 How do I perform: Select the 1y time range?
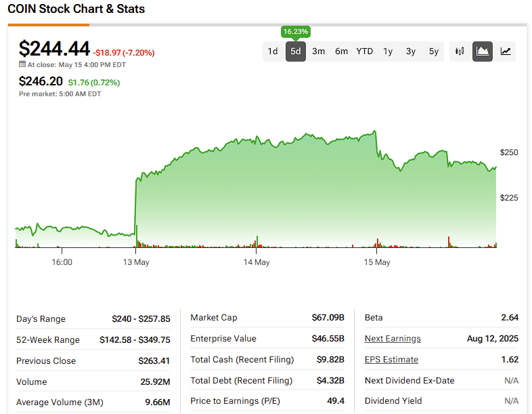tap(388, 51)
